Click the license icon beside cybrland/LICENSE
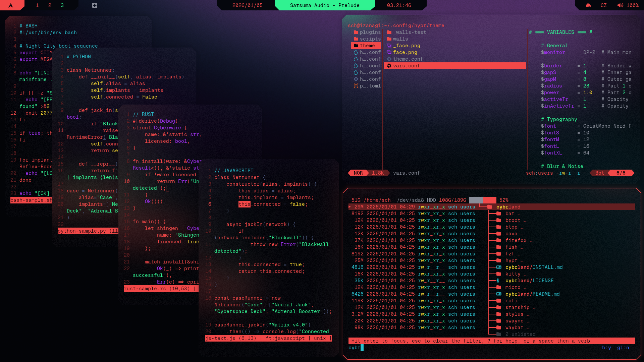 498,281
